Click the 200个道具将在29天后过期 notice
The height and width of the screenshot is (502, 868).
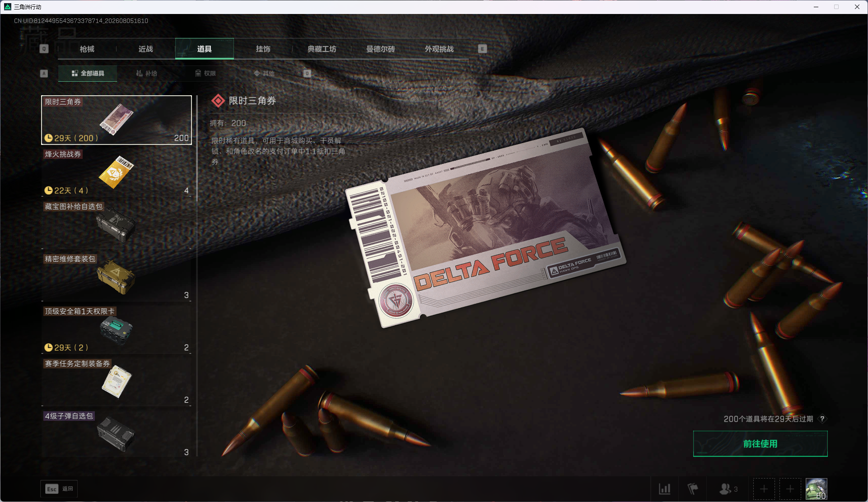[x=768, y=419]
